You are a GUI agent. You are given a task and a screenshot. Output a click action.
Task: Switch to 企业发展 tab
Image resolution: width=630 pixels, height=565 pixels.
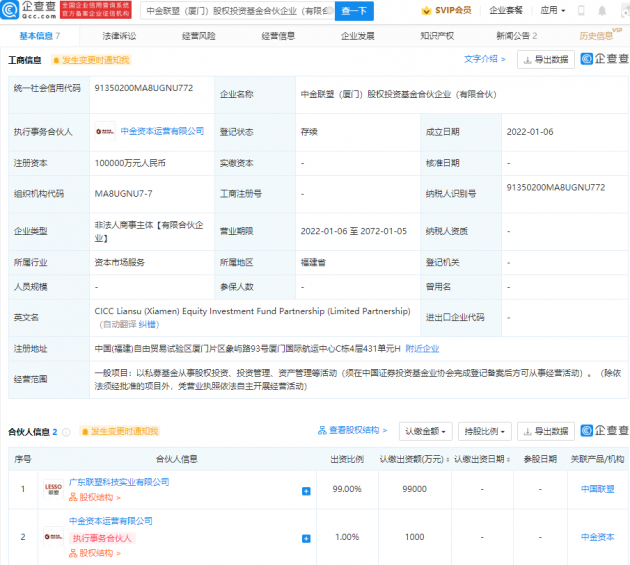click(358, 36)
